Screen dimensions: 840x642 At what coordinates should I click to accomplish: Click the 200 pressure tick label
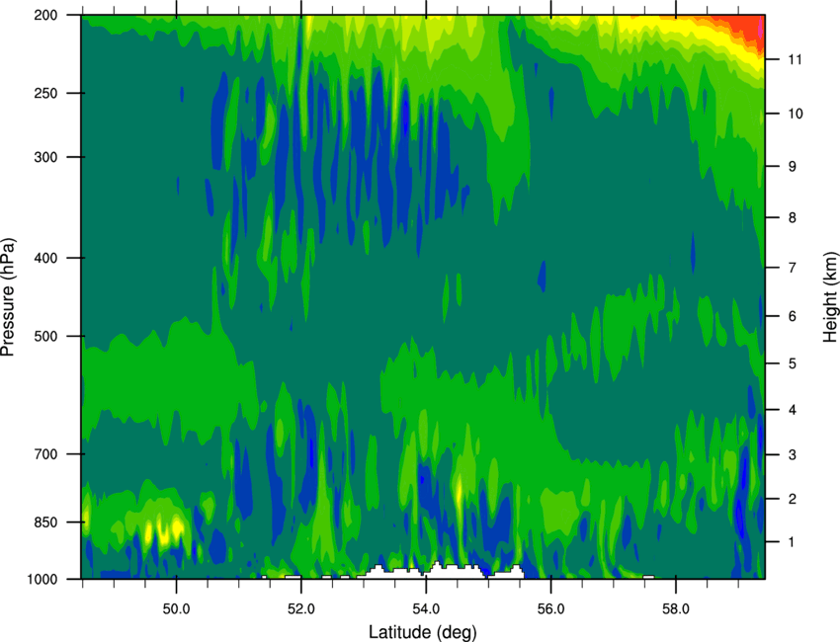45,16
